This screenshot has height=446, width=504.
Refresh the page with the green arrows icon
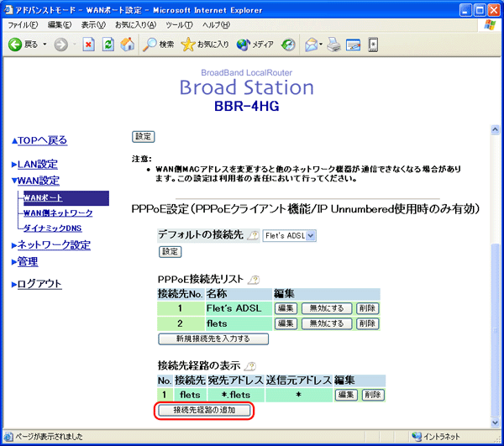[x=108, y=45]
